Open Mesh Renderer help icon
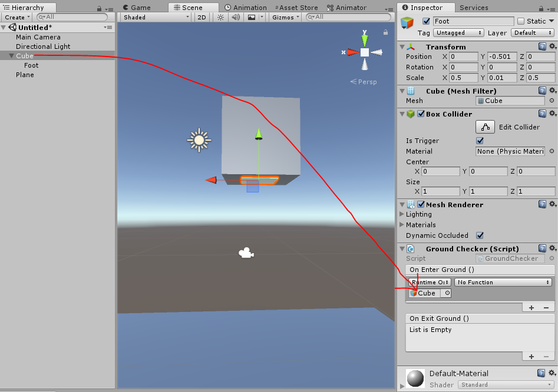 pos(542,204)
